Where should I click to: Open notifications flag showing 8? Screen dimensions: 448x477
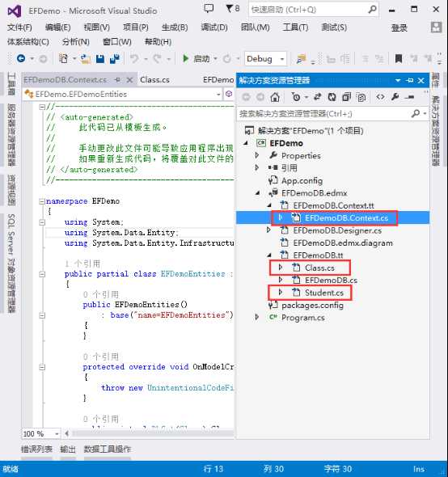click(x=233, y=9)
